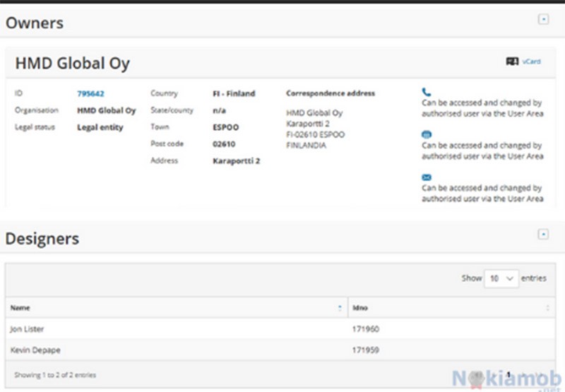This screenshot has width=565, height=392.
Task: Click the sort arrows in Idno column
Action: 547,308
